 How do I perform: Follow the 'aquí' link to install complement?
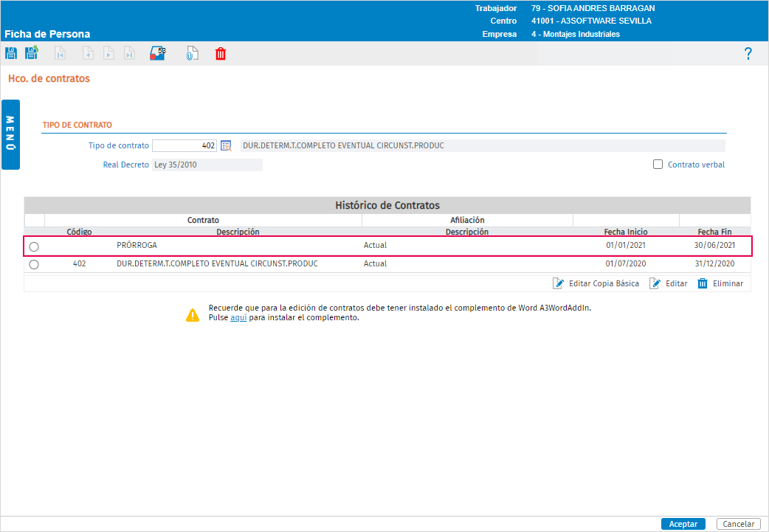pos(238,318)
